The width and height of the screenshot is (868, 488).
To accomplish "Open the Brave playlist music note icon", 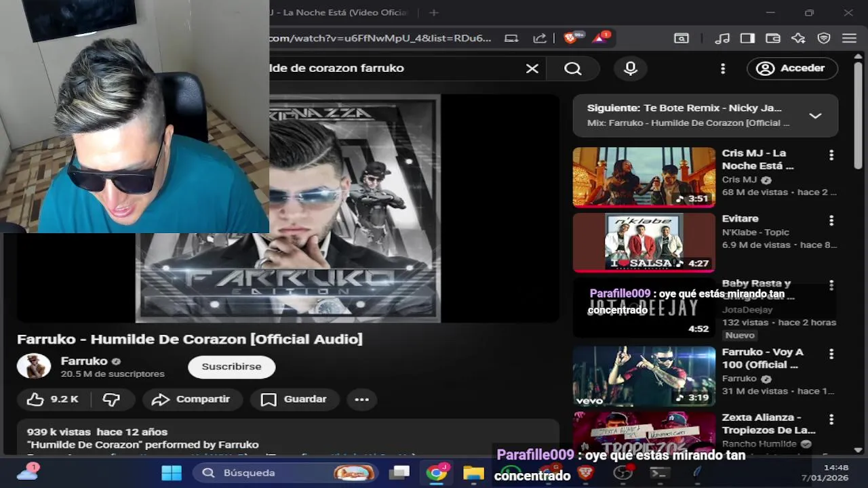I will [723, 39].
